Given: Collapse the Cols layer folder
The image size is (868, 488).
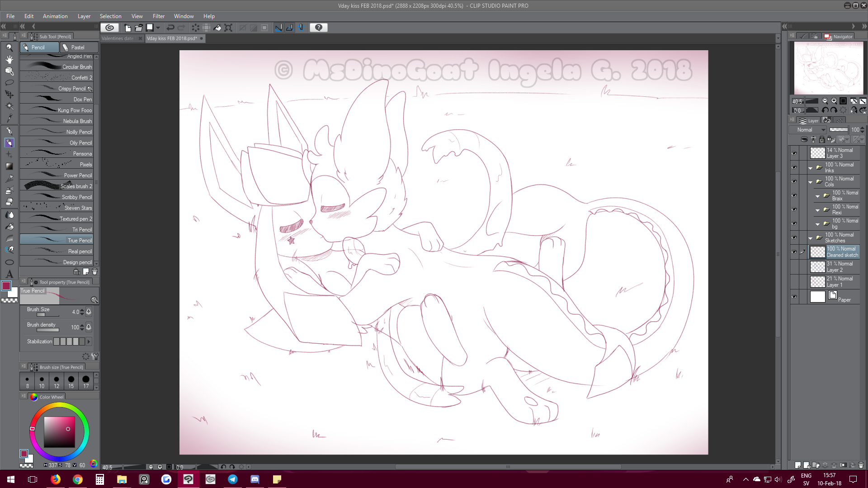Looking at the screenshot, I should [x=810, y=182].
